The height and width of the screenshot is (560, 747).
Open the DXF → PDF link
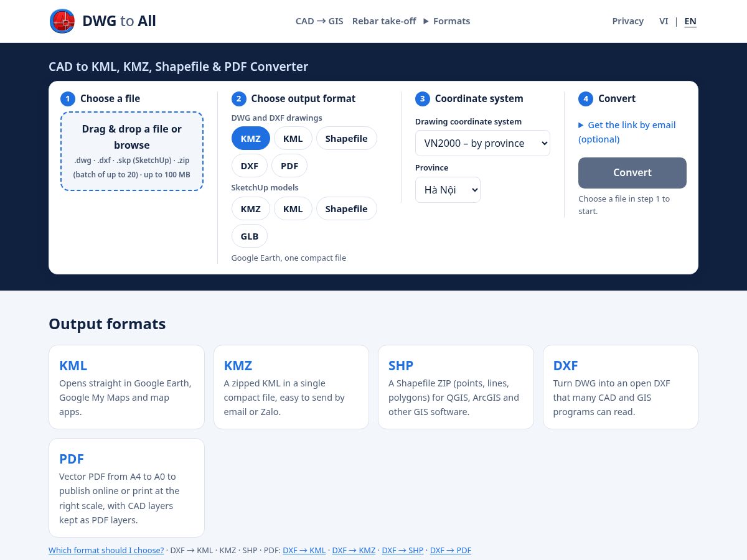451,550
